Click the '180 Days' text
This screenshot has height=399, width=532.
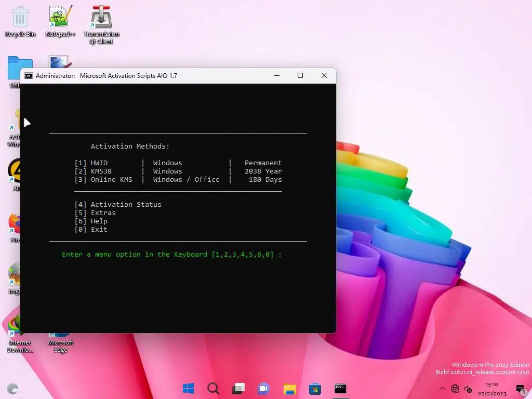click(265, 179)
